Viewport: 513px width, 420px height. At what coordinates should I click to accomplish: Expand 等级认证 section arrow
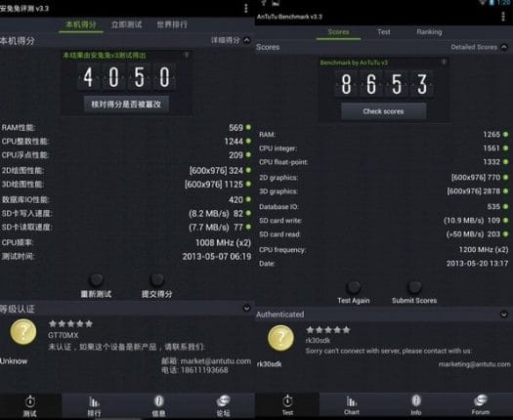click(x=246, y=308)
